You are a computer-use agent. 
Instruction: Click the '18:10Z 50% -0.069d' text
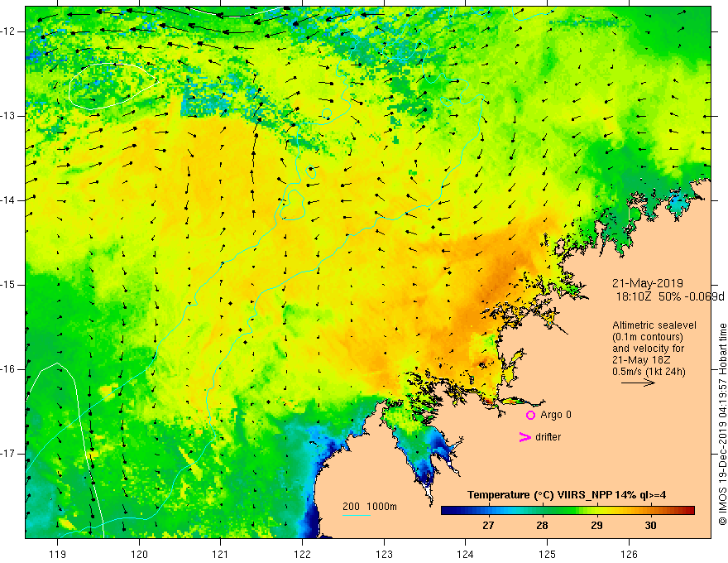coord(670,296)
